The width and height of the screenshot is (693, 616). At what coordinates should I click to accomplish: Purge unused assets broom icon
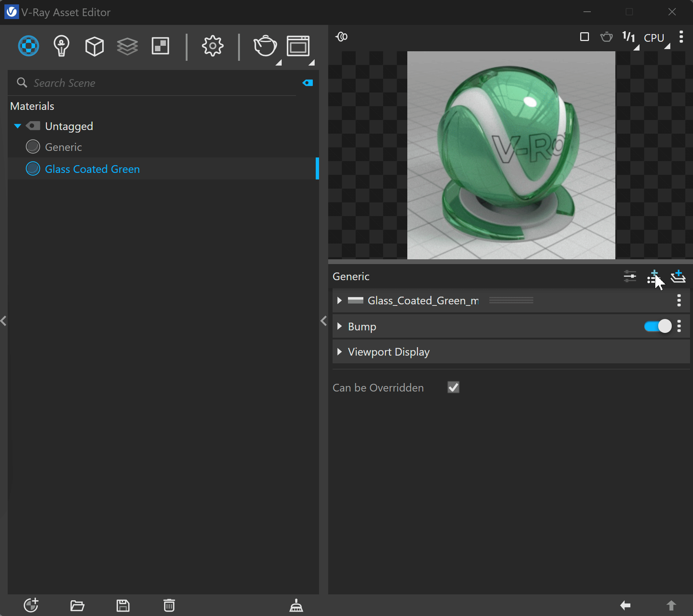click(296, 605)
